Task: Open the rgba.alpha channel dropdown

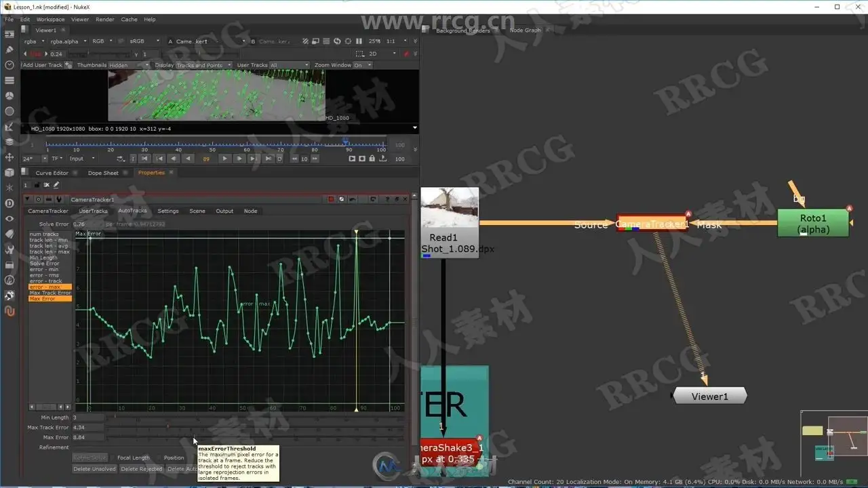Action: tap(68, 41)
